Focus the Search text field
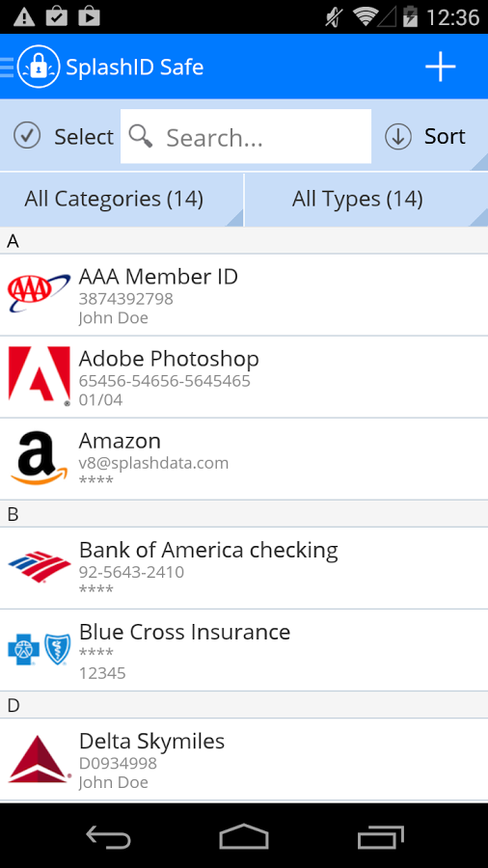Image resolution: width=488 pixels, height=868 pixels. [246, 136]
